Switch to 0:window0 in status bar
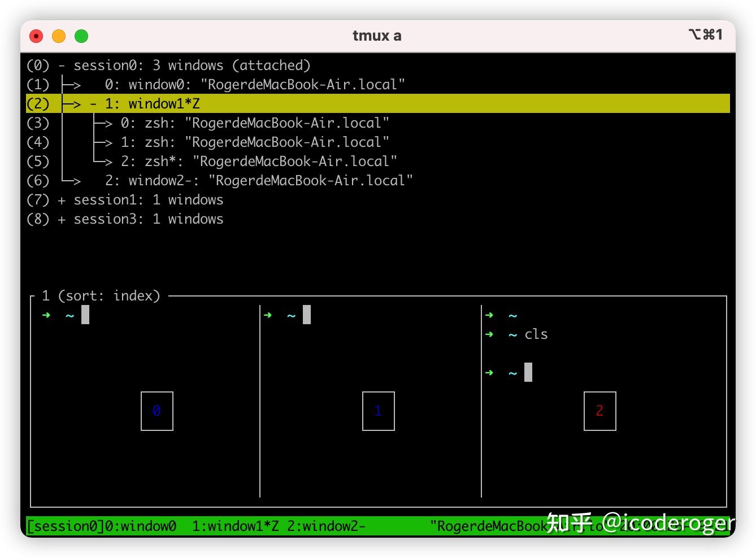 (141, 526)
